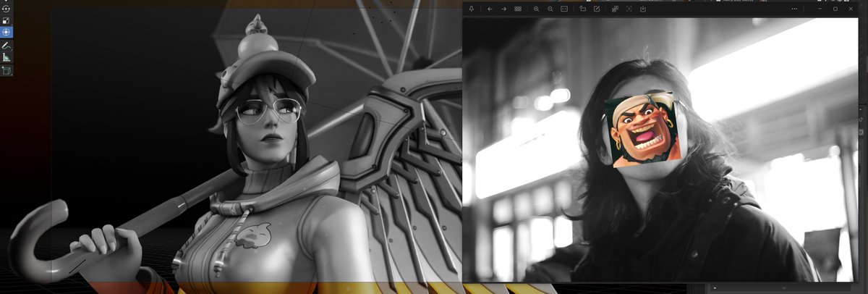The height and width of the screenshot is (294, 868).
Task: Select the Rotate tool in Blender toolbar
Action: point(6,9)
